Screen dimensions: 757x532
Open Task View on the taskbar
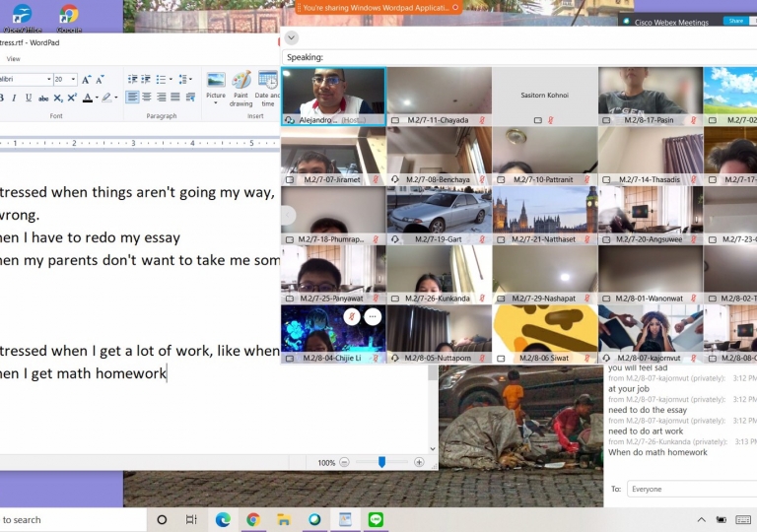coord(191,519)
